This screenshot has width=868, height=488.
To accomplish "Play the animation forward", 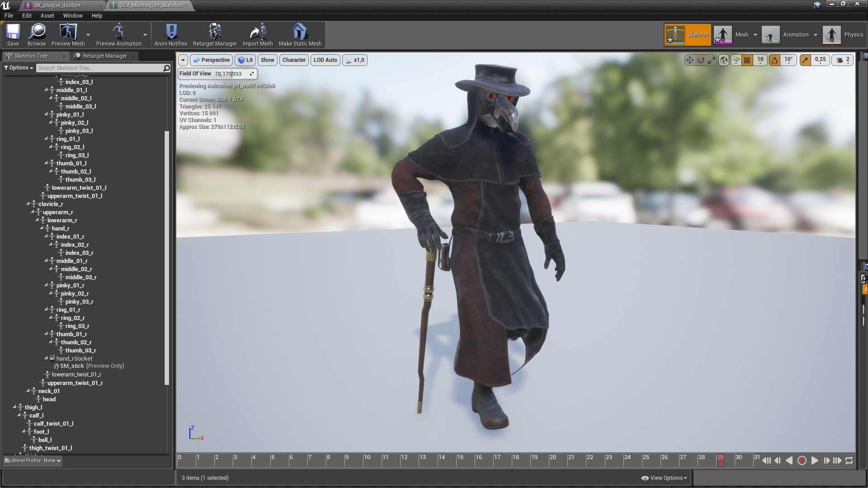I will tap(815, 460).
